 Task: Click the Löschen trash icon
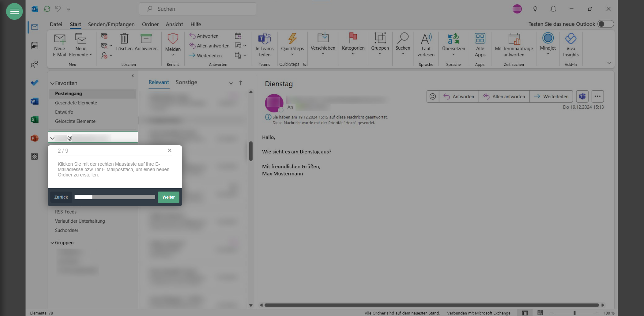tap(124, 39)
